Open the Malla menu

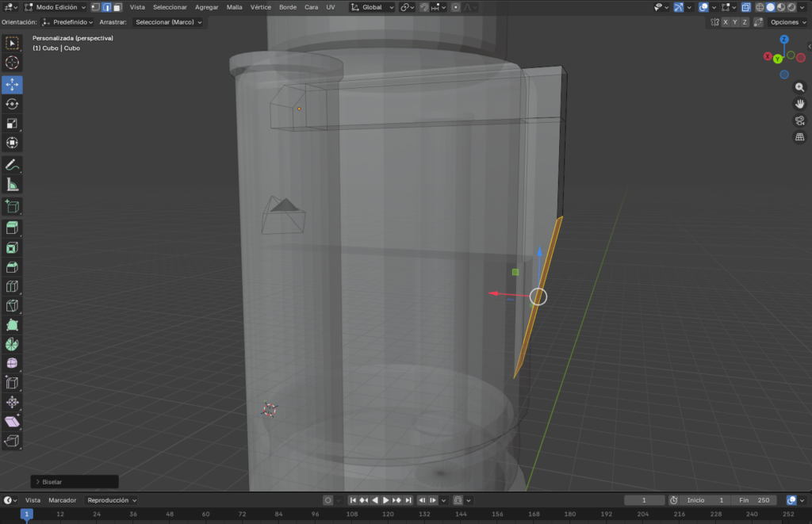coord(235,7)
